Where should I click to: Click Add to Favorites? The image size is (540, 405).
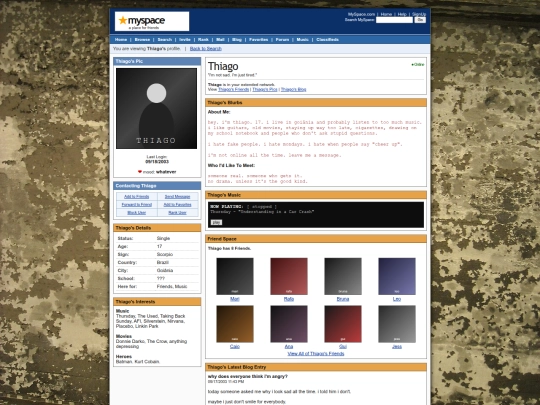click(177, 205)
